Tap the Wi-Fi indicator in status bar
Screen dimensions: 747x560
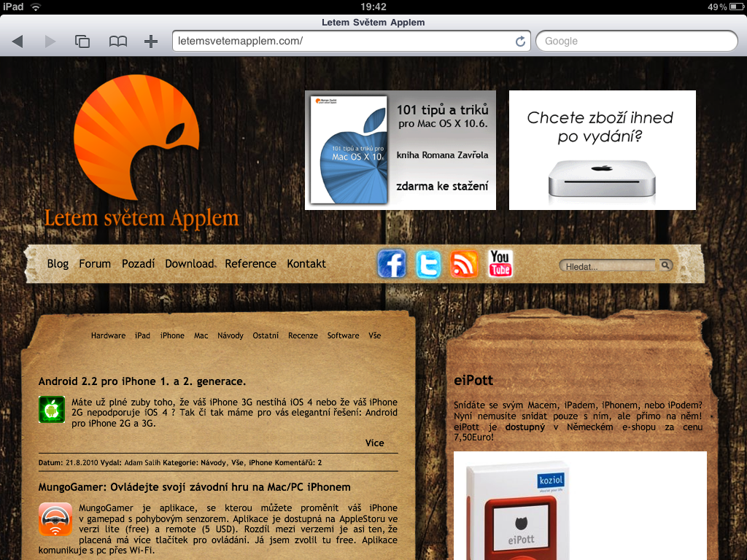click(35, 7)
